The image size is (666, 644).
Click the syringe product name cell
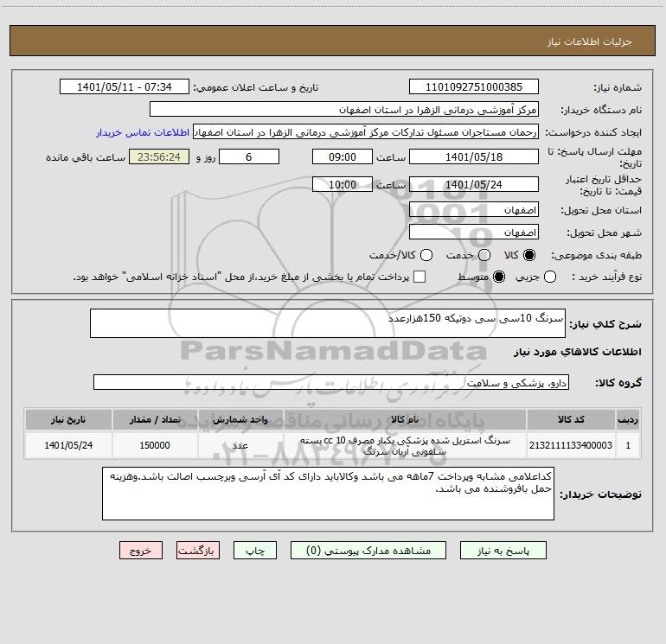point(405,446)
